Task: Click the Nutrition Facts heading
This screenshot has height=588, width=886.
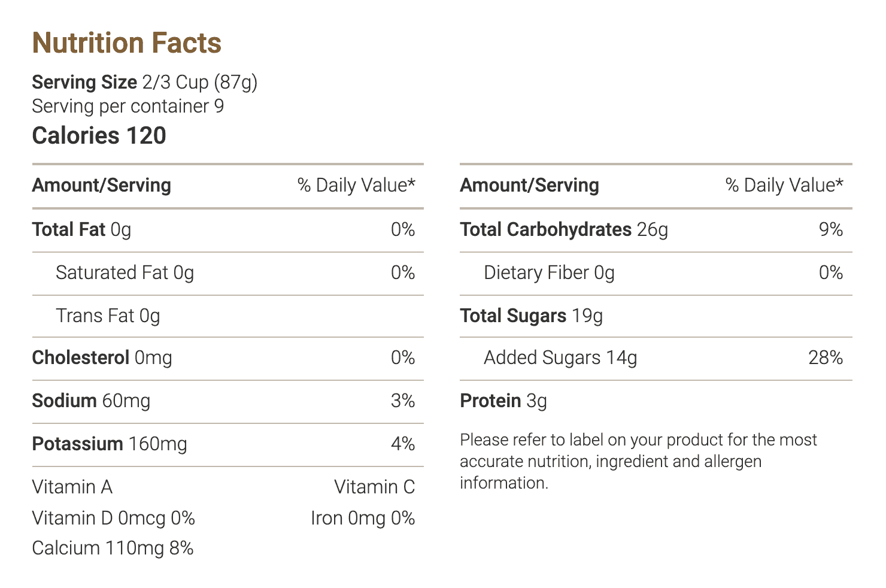Action: point(127,43)
